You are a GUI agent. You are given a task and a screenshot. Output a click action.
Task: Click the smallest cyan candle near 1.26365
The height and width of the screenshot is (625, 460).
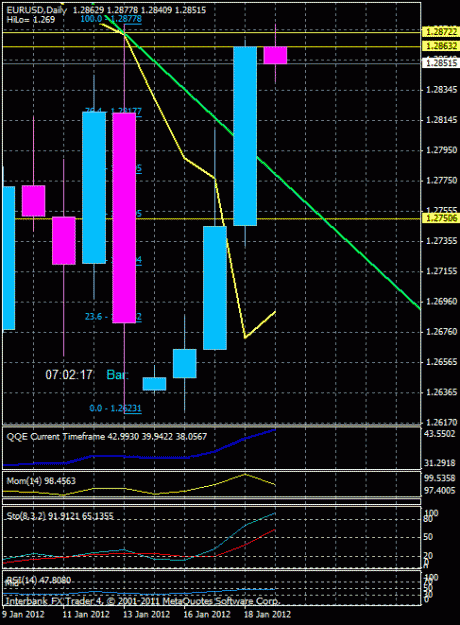tap(154, 384)
